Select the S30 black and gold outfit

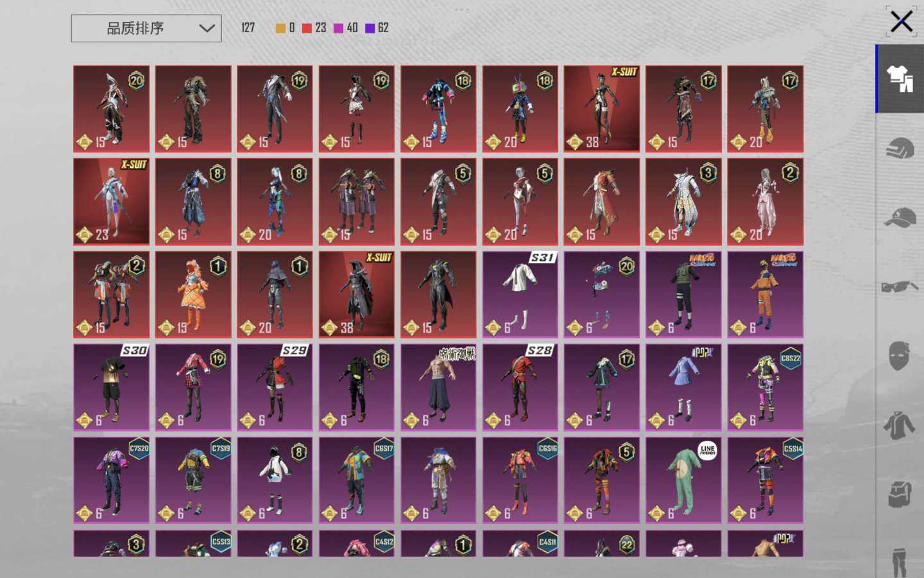tap(112, 387)
